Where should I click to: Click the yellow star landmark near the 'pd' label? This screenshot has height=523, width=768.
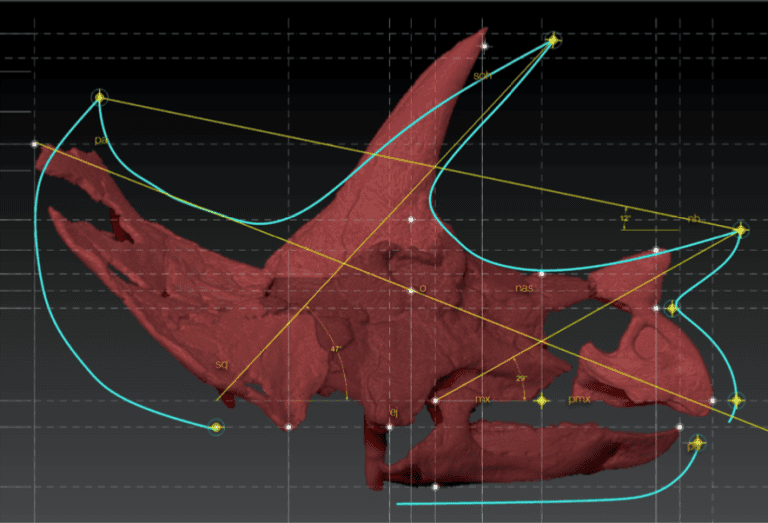pyautogui.click(x=697, y=442)
